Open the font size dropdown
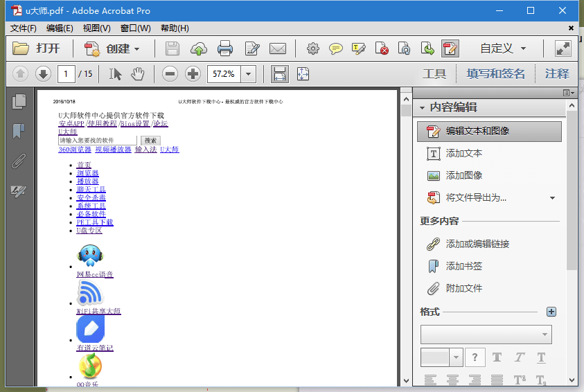584x392 pixels. tap(457, 358)
